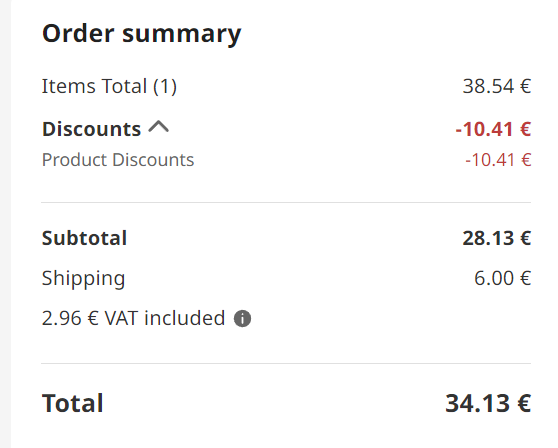Click the Items Total (1) label
558x448 pixels.
(109, 86)
